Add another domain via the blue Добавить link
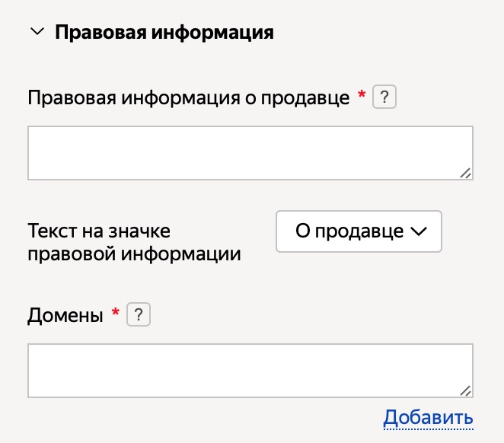 [x=428, y=418]
